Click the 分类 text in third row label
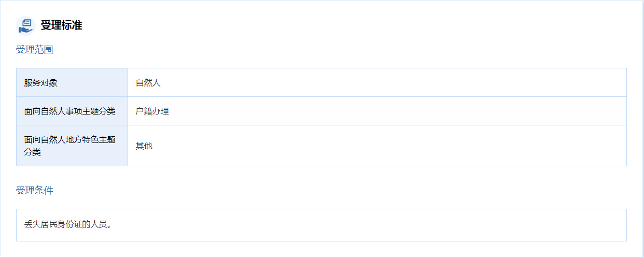This screenshot has height=258, width=644. click(32, 152)
